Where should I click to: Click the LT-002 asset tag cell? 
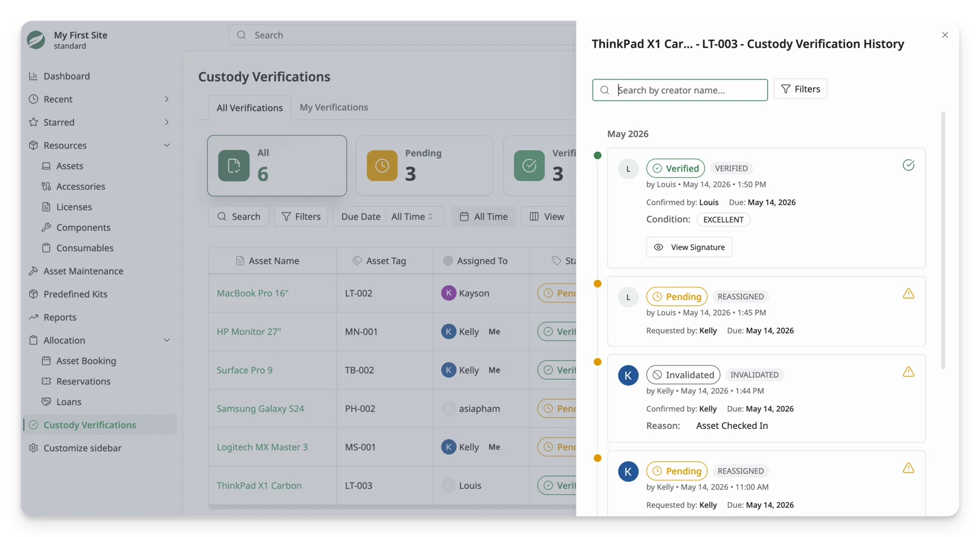coord(385,293)
